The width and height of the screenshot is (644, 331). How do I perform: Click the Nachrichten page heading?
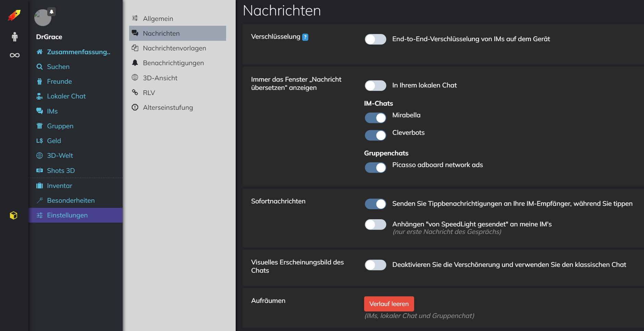click(x=282, y=11)
